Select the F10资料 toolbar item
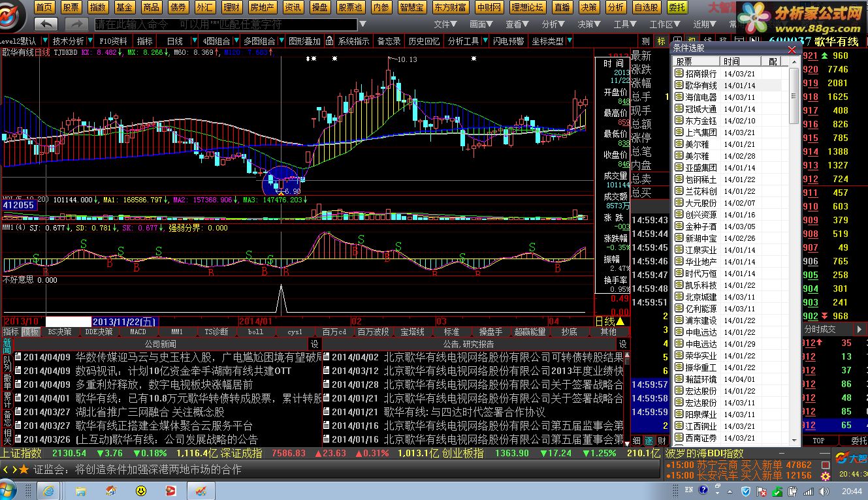The image size is (868, 500). coord(113,41)
